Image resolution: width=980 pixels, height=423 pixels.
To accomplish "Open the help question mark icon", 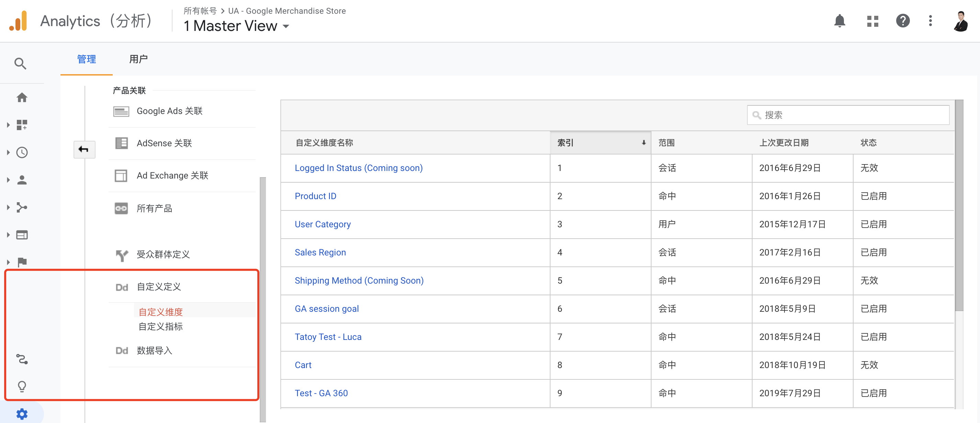I will [902, 21].
